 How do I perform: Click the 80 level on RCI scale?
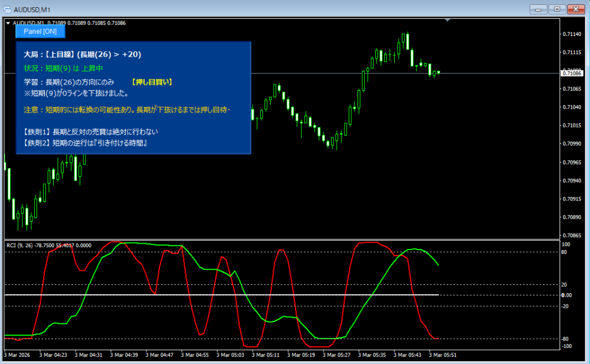click(x=565, y=252)
